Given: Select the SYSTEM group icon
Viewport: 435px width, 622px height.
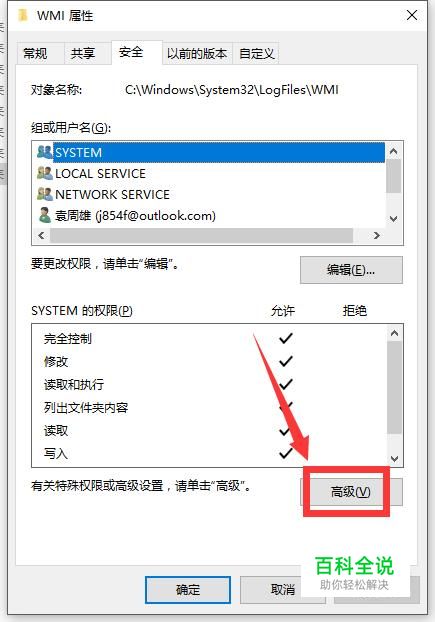Looking at the screenshot, I should tap(44, 152).
